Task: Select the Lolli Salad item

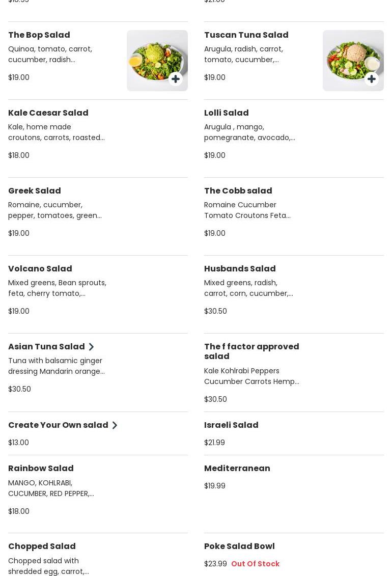Action: tap(227, 113)
